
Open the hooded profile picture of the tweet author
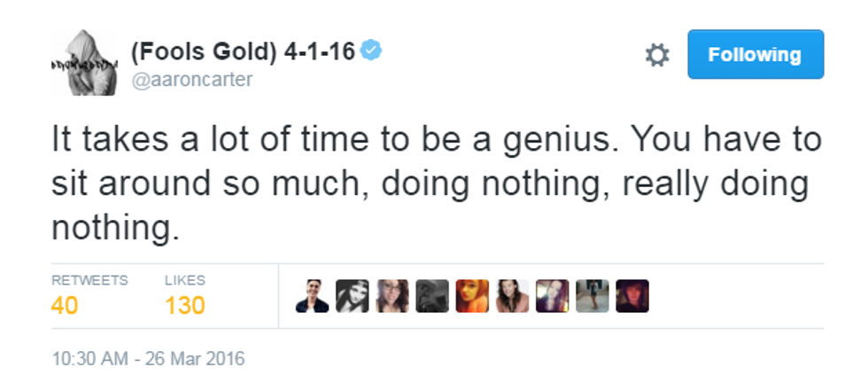[x=83, y=62]
